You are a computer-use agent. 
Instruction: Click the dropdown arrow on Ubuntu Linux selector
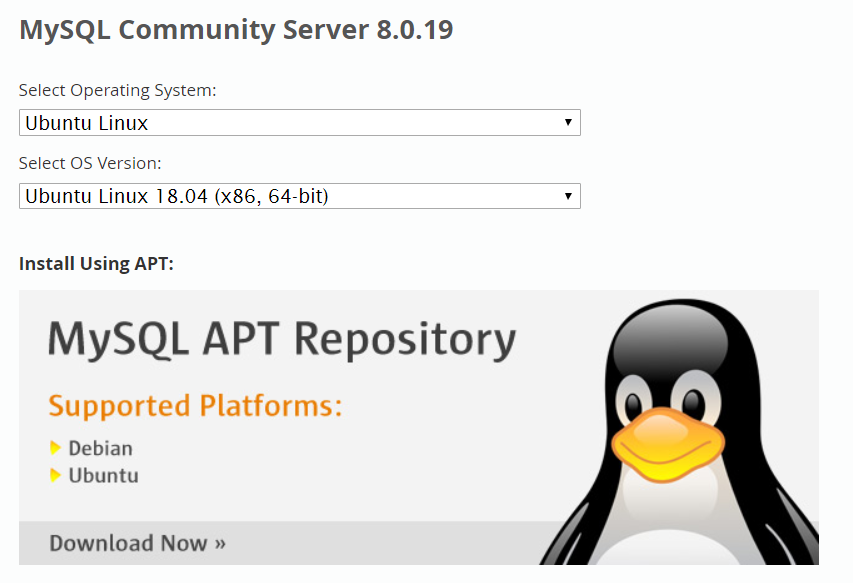tap(569, 122)
